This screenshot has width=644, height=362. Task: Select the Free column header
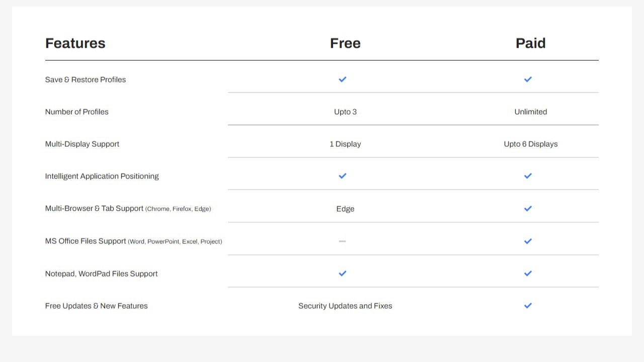(345, 43)
